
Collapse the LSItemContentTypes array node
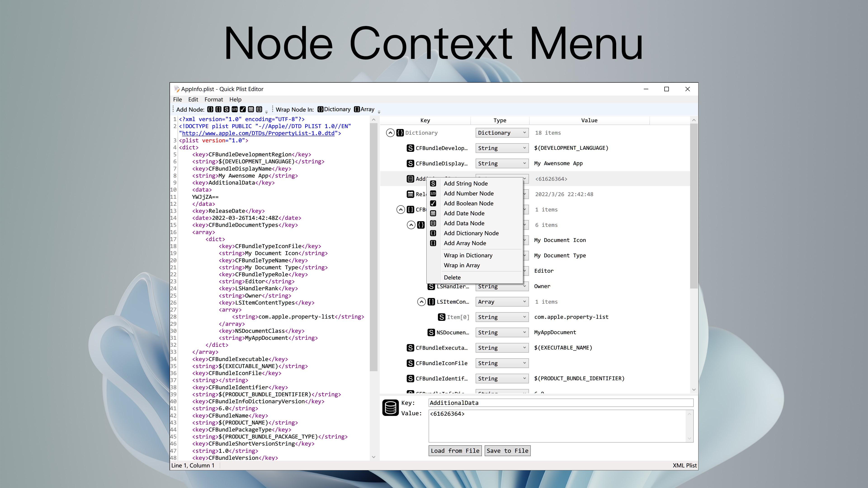[421, 302]
